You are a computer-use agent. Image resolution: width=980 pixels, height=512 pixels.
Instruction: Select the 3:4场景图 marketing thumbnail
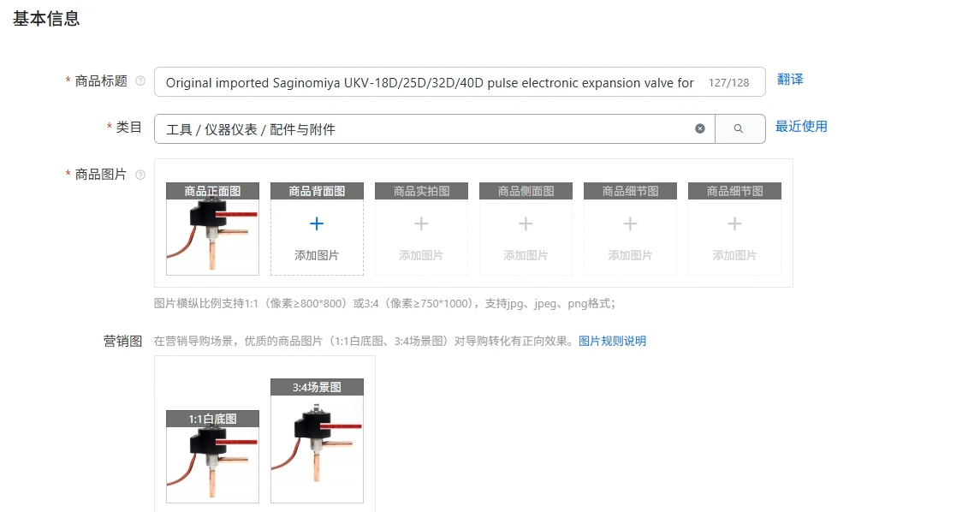tap(317, 449)
